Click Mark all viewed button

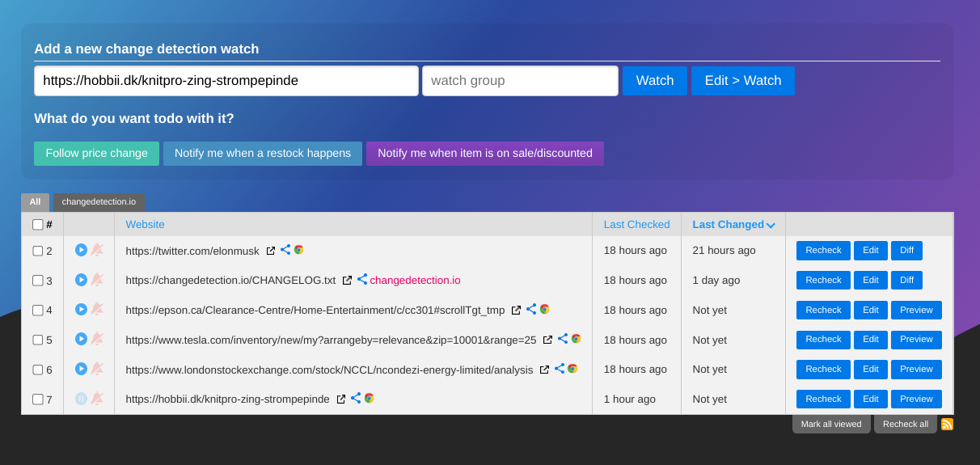click(831, 424)
